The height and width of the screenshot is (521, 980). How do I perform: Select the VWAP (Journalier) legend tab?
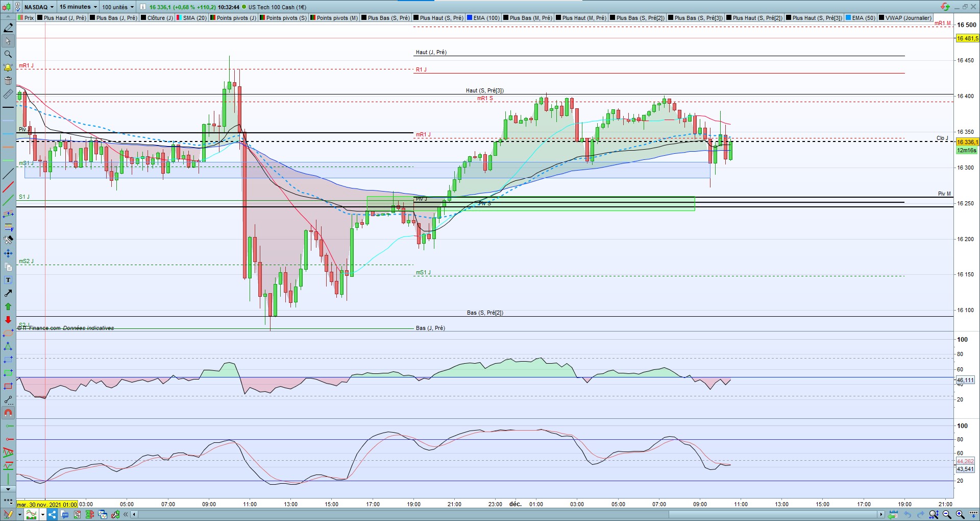[905, 18]
